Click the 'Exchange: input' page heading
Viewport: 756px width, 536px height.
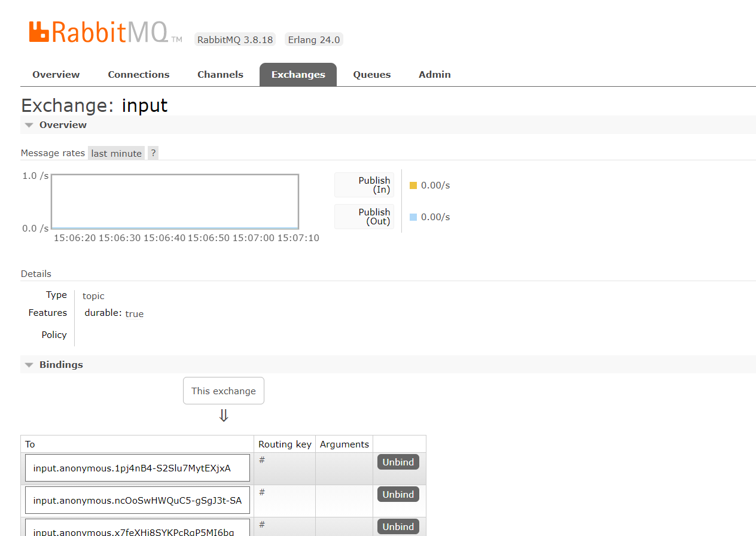(94, 105)
